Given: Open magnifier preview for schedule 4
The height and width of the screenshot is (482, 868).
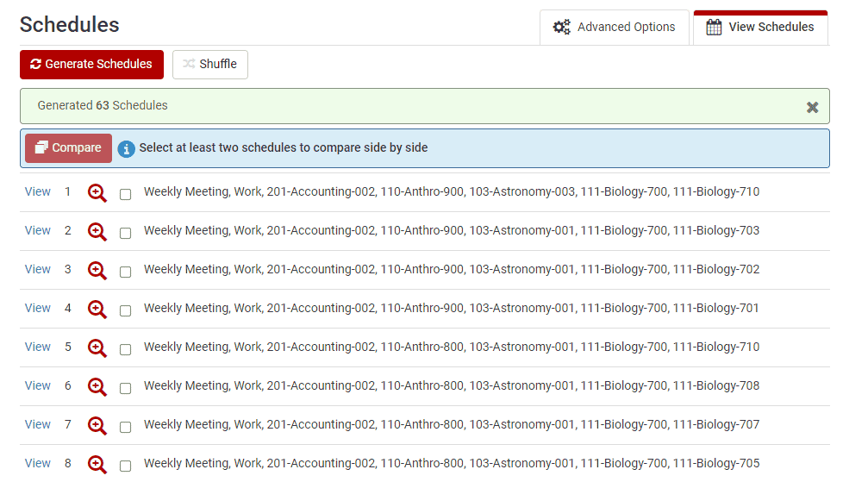Looking at the screenshot, I should (97, 310).
